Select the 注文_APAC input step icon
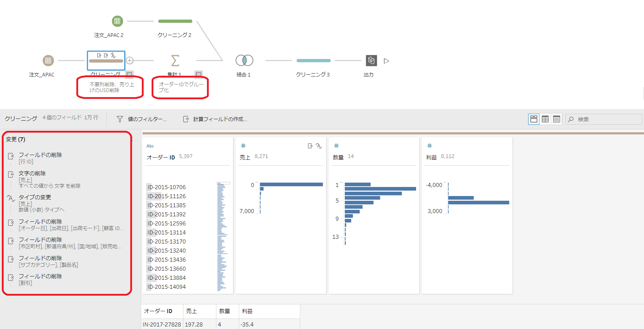This screenshot has width=644, height=329. [x=48, y=61]
